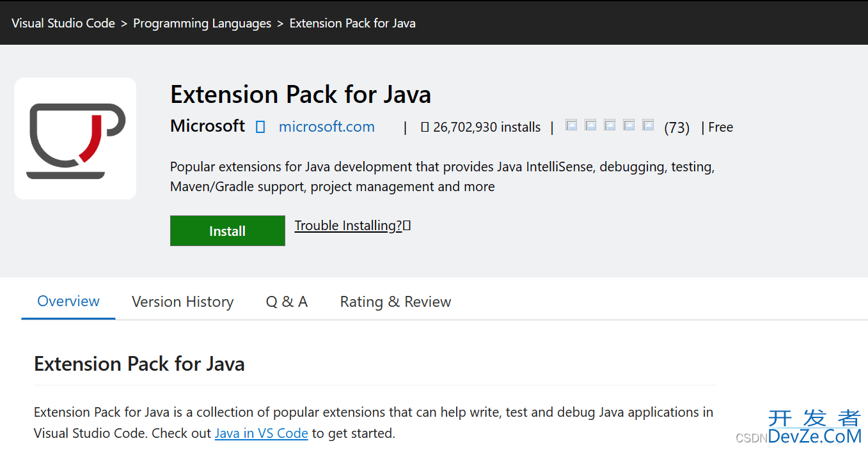The image size is (868, 450).
Task: Click the 'Popular extensions for Java development' description
Action: tap(442, 176)
